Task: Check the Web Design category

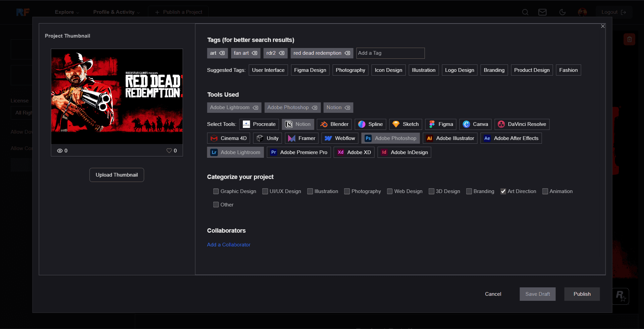Action: (x=390, y=191)
